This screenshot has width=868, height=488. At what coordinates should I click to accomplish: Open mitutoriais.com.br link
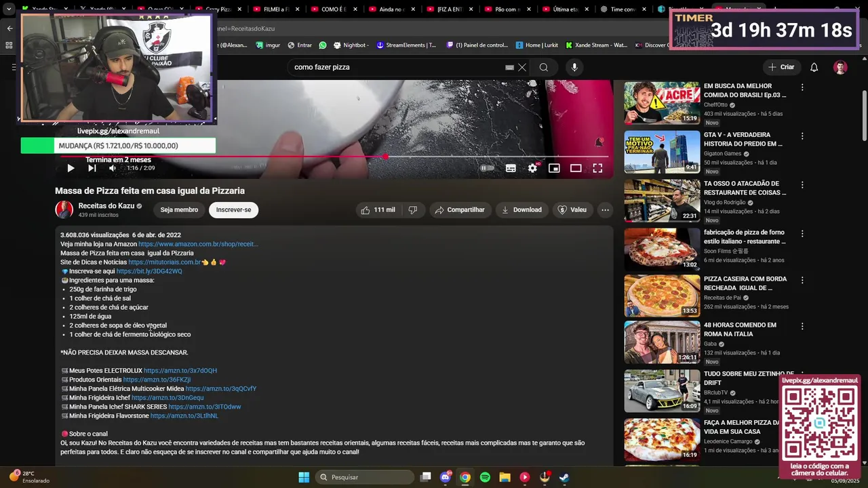165,262
